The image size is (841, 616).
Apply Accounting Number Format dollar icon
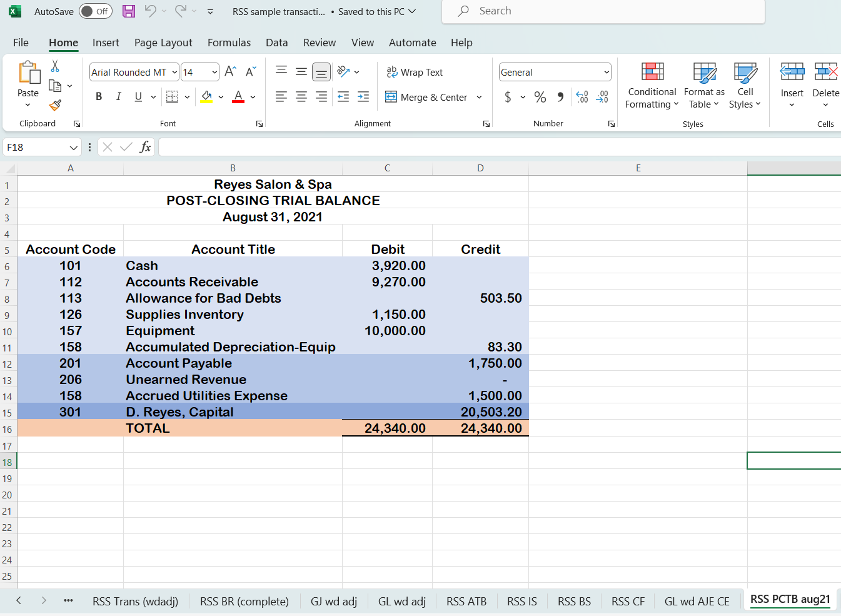pyautogui.click(x=508, y=97)
